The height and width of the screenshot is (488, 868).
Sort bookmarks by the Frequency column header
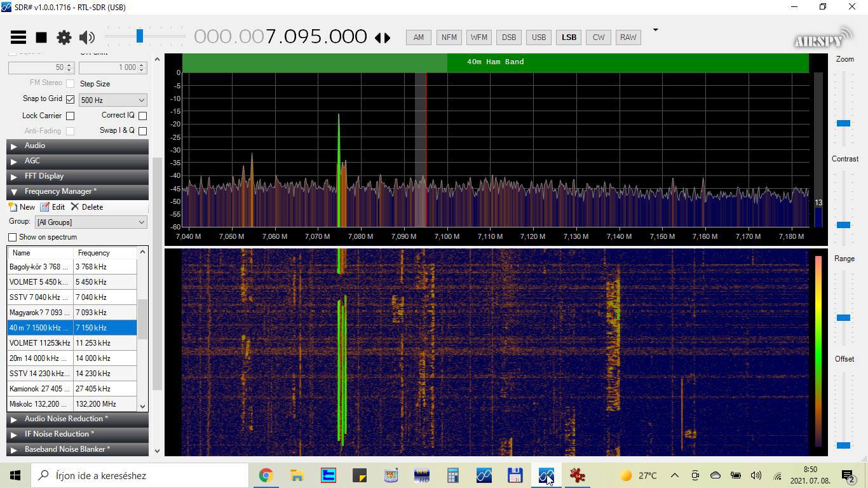[x=105, y=253]
